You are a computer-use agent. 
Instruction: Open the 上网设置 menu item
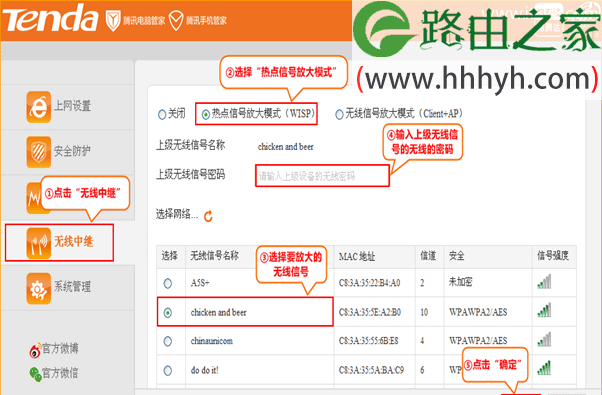coord(72,106)
